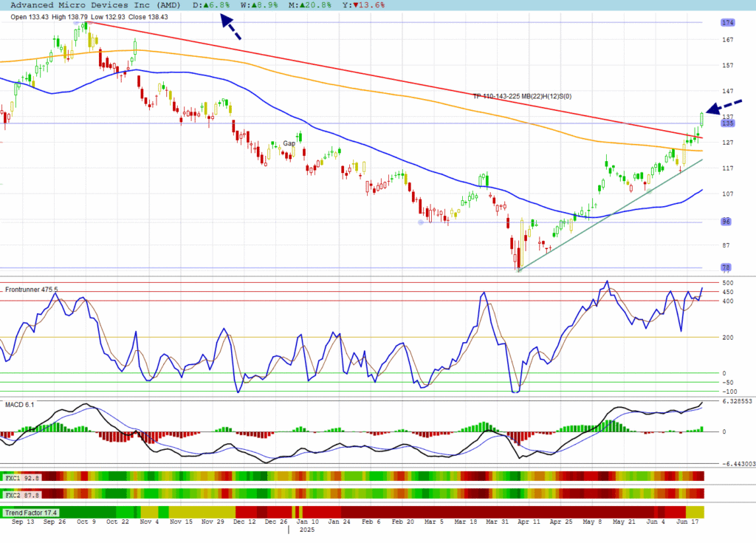Screen dimensions: 756x543
Task: Select the highlighted 96 price level tag
Action: (726, 222)
